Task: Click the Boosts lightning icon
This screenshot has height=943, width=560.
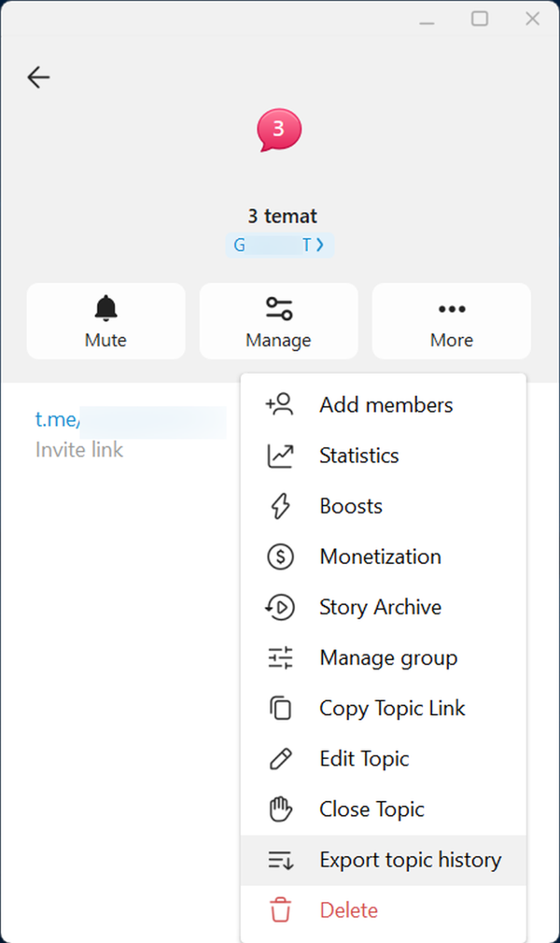Action: pos(280,506)
